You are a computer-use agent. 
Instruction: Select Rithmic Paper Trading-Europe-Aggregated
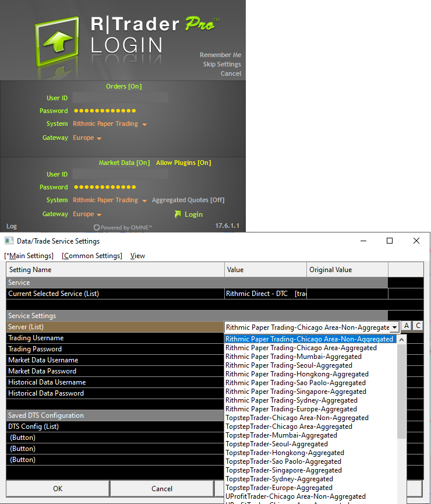point(310,409)
